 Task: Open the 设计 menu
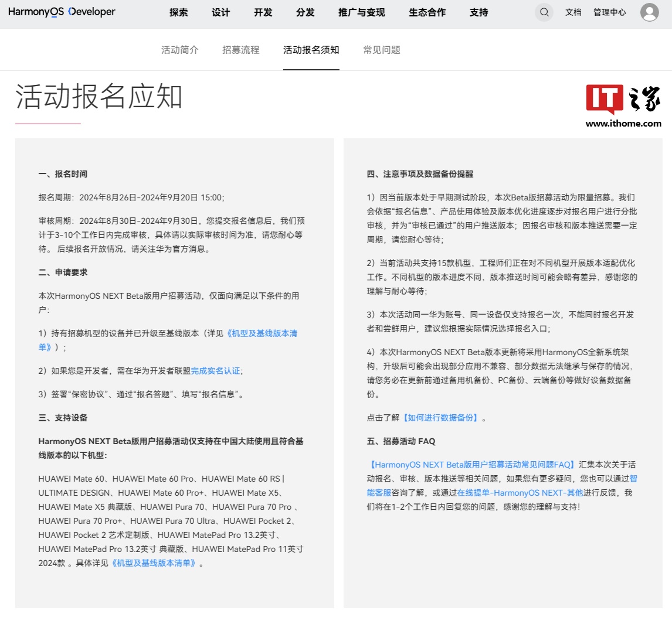pos(221,12)
